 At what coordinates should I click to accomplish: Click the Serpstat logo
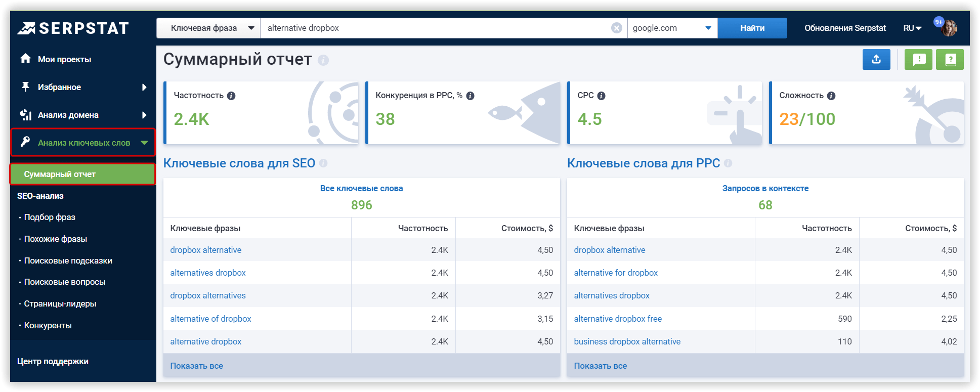(x=73, y=28)
